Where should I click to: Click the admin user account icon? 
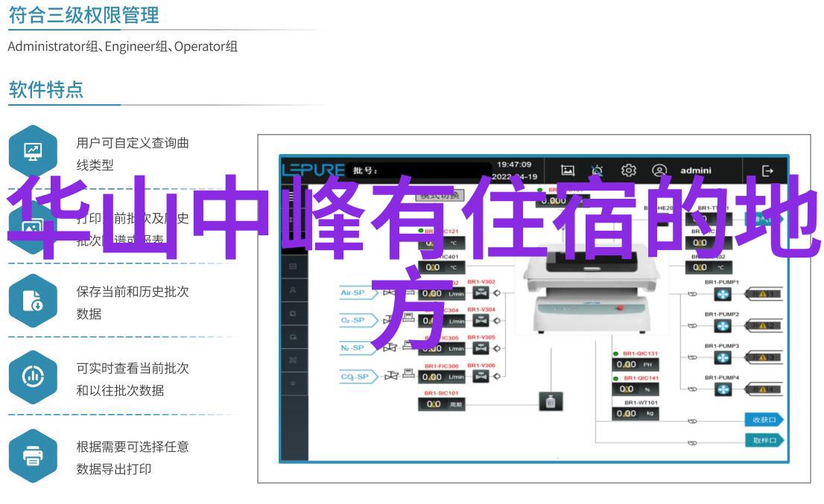(659, 170)
